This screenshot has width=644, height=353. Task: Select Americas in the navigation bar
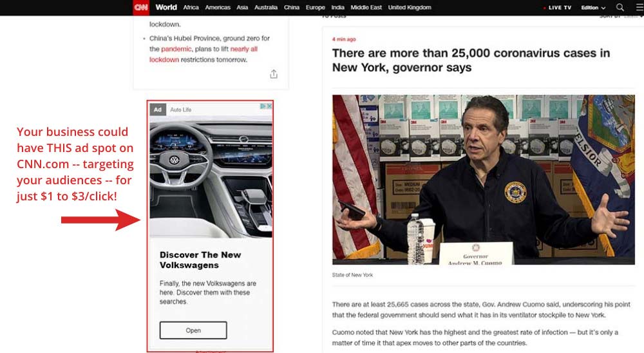218,7
